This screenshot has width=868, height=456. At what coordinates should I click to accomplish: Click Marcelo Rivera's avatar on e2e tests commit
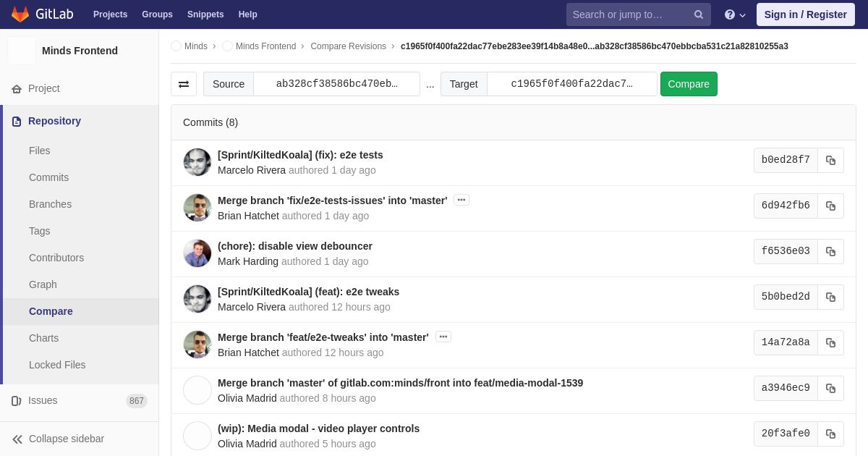197,162
